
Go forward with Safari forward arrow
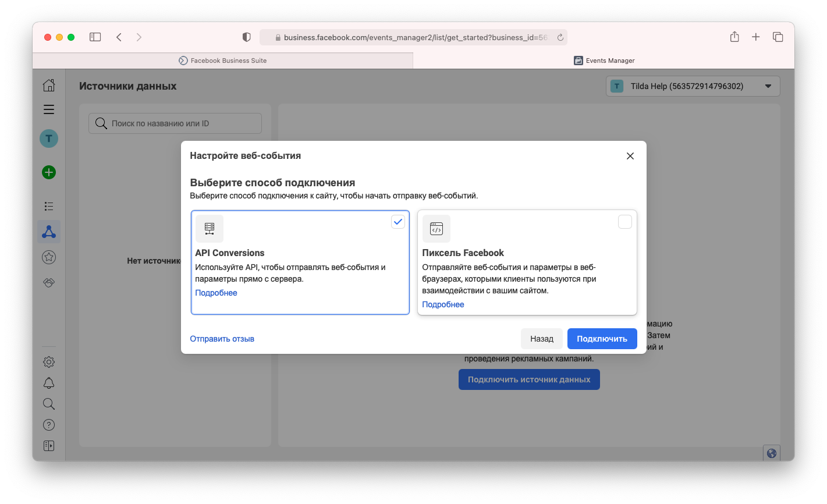pos(139,37)
